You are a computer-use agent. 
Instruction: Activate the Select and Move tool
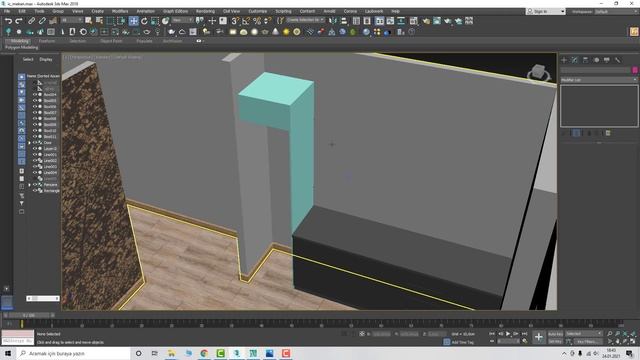click(133, 20)
